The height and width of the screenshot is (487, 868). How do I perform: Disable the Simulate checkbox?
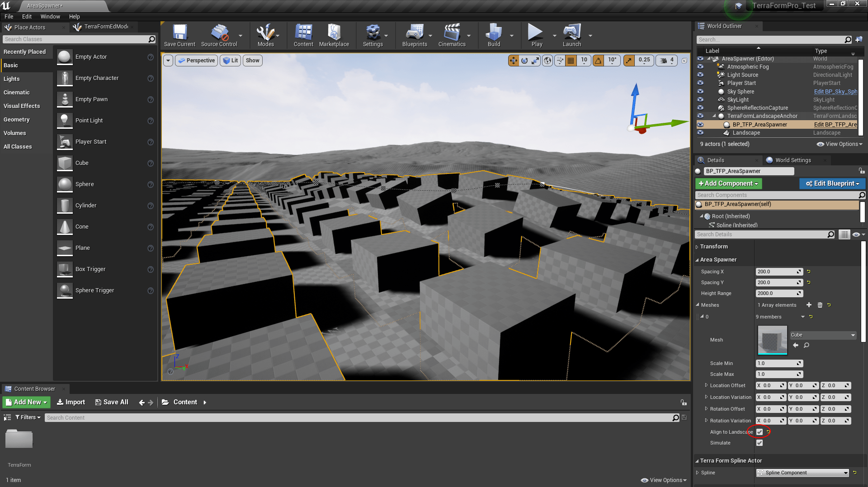[x=759, y=443]
